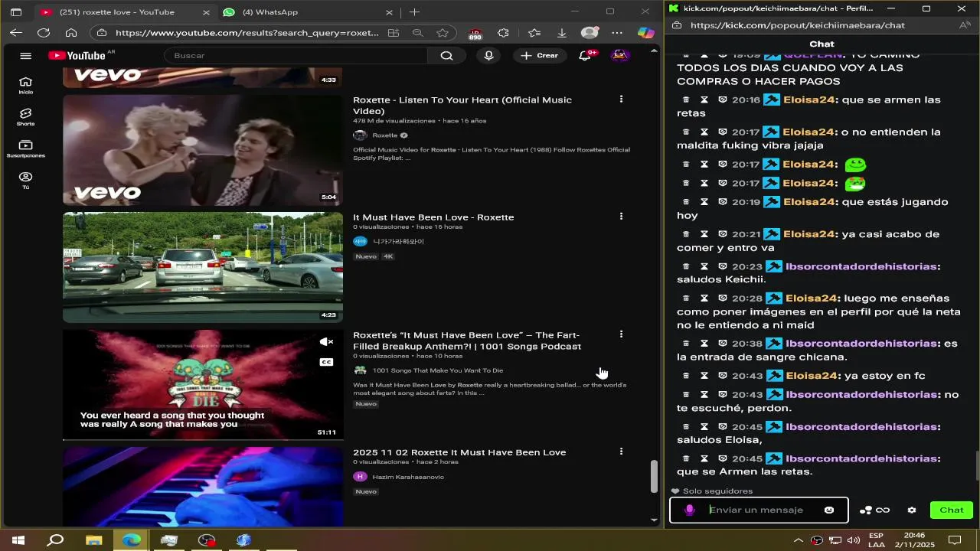This screenshot has height=551, width=980.
Task: Open Edge downloads icon
Action: [562, 33]
